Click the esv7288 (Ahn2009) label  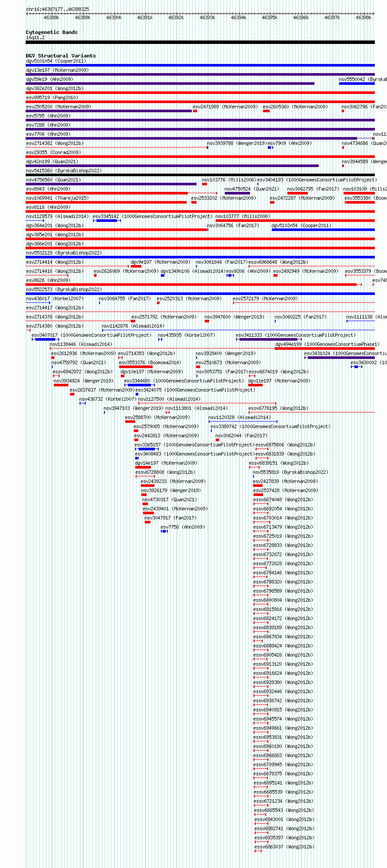tap(48, 125)
